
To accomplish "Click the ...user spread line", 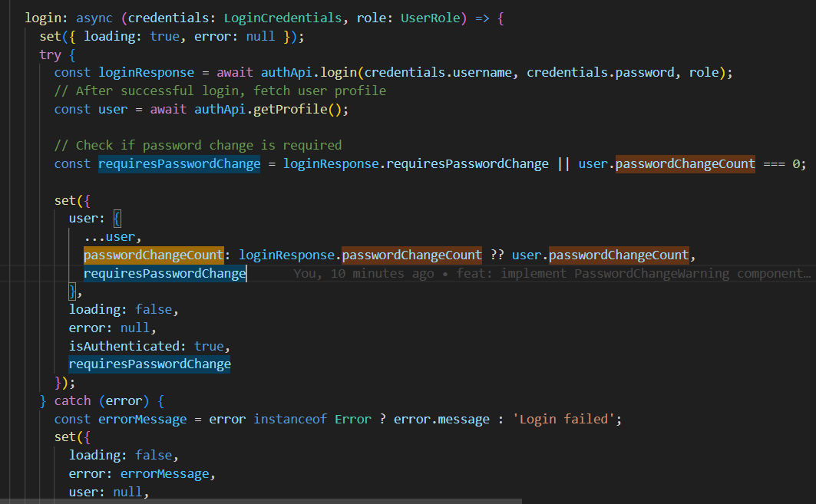I will (112, 237).
